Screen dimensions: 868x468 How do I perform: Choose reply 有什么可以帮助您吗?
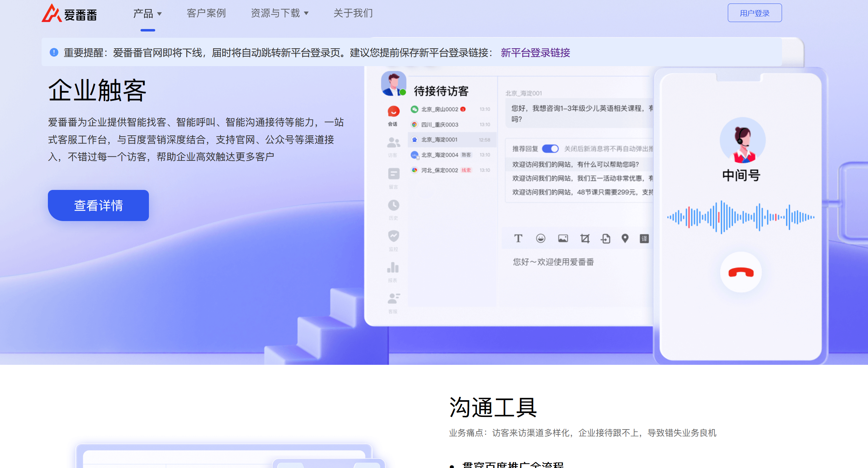[x=575, y=164]
